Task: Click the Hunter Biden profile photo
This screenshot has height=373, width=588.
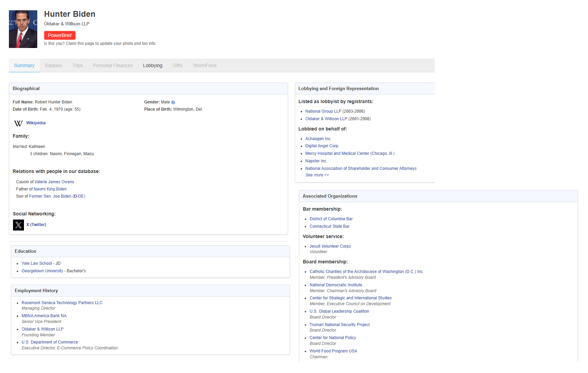Action: click(23, 29)
